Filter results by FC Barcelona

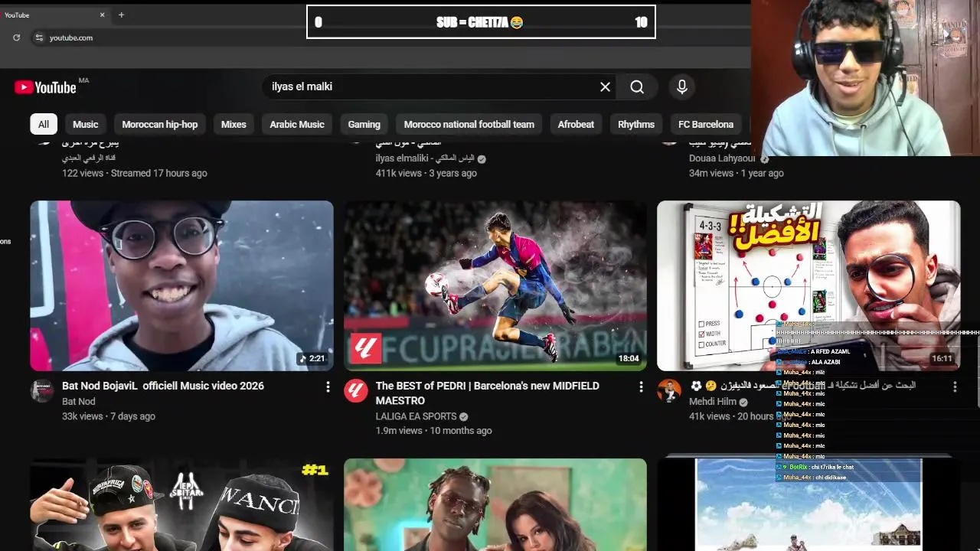[706, 124]
